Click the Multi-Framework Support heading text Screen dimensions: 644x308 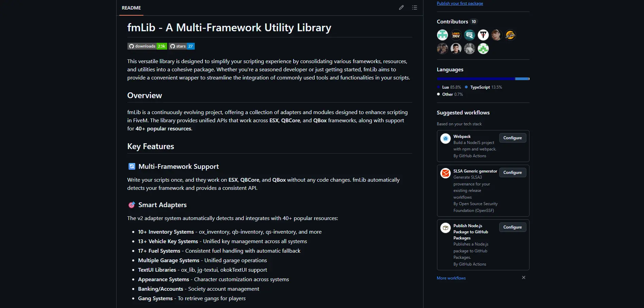tap(179, 166)
